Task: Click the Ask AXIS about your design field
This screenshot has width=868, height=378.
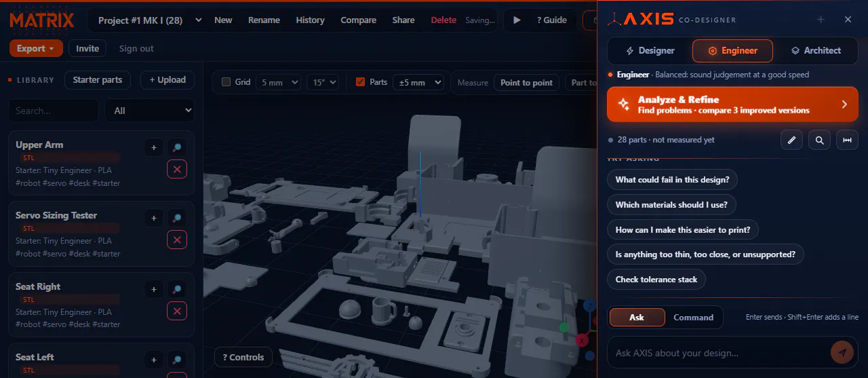Action: [719, 353]
